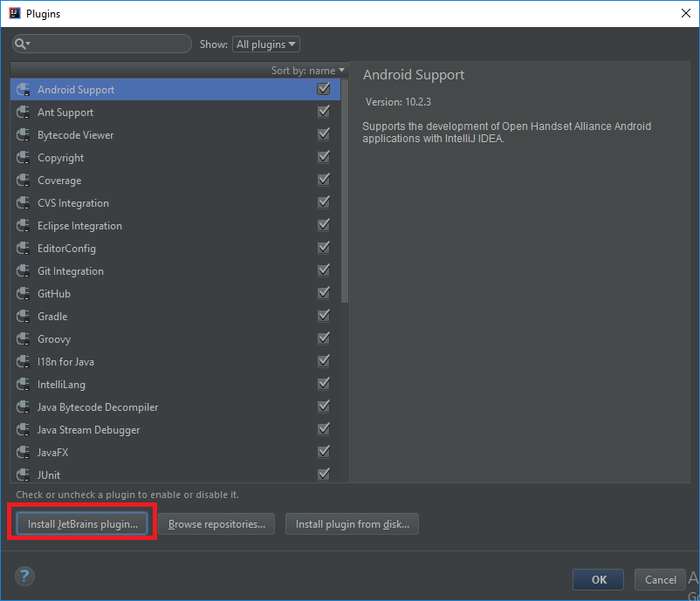The height and width of the screenshot is (601, 700).
Task: Select the Groovy plugin name
Action: pos(54,339)
